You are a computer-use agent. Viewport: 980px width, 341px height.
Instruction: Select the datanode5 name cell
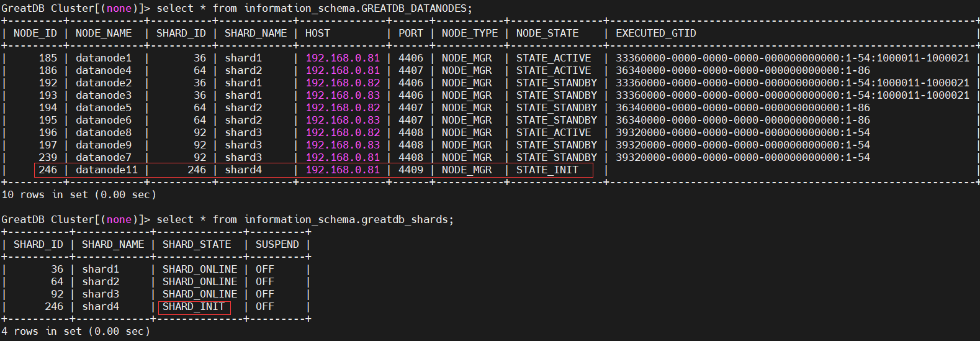tap(104, 108)
